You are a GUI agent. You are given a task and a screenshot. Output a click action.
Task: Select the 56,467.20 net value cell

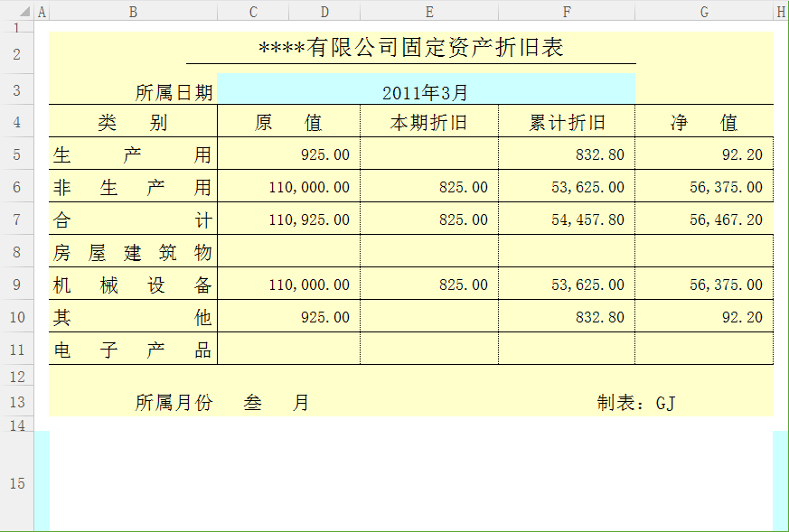(x=704, y=219)
